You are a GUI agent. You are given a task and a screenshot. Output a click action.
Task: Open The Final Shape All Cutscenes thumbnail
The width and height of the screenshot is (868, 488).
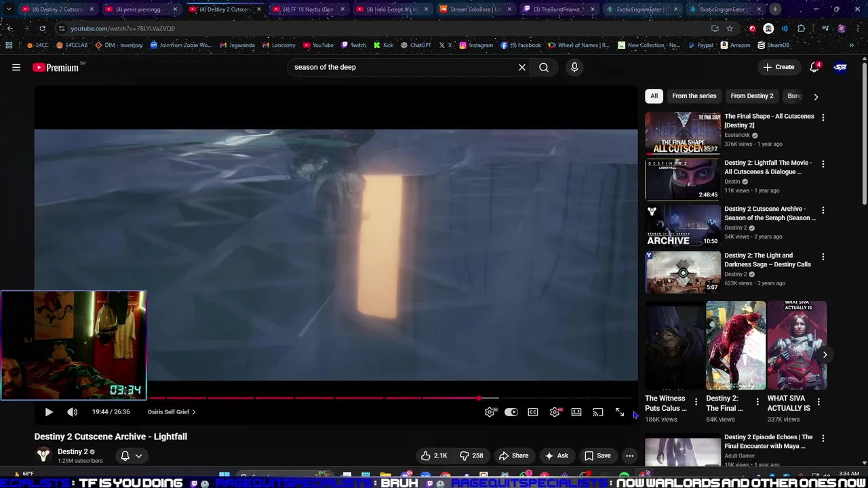683,134
